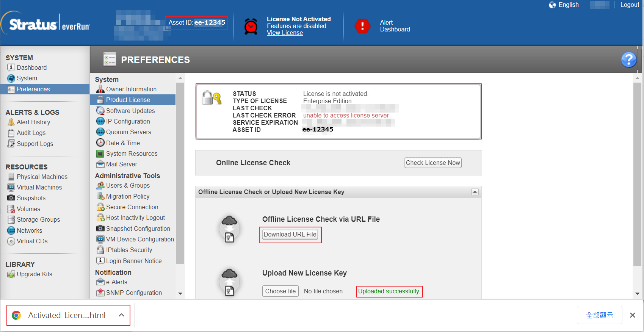The image size is (644, 332).
Task: Click preferences list scroll-down arrow
Action: [180, 294]
